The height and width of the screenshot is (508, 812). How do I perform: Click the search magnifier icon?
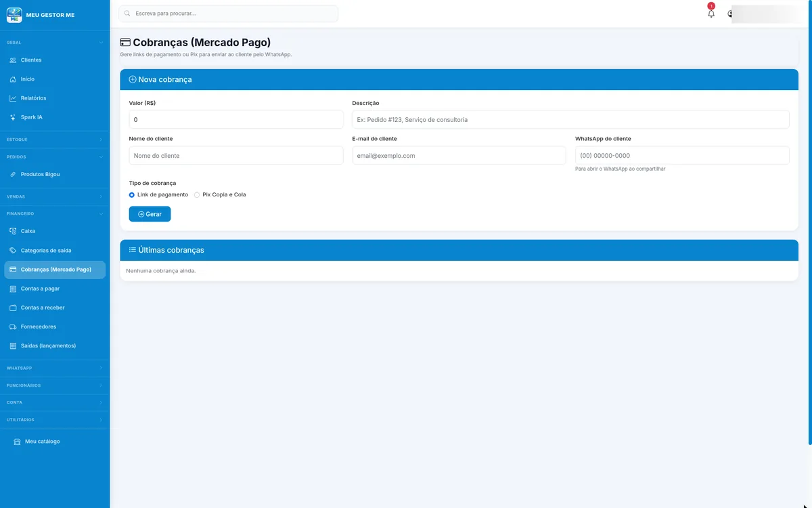[127, 14]
